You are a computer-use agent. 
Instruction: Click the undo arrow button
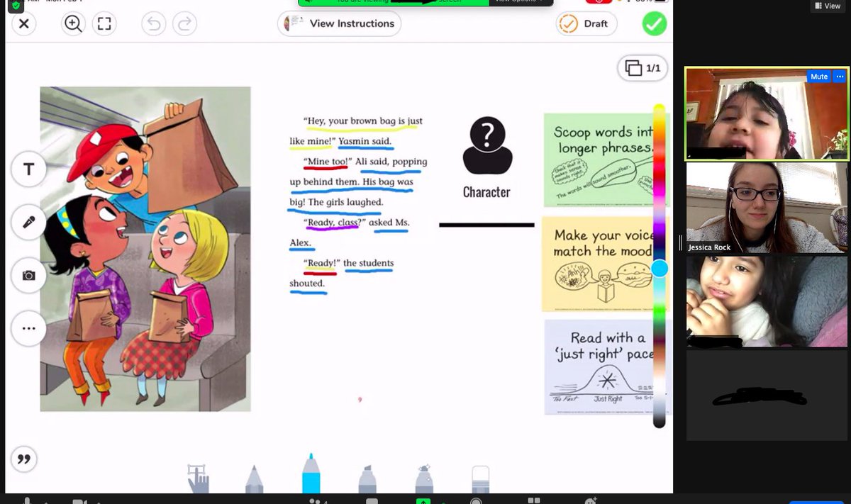153,23
